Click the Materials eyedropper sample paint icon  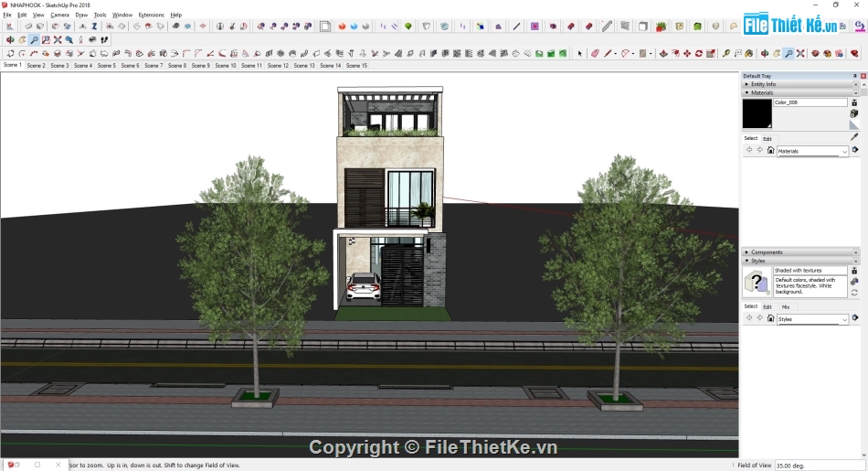(x=854, y=136)
